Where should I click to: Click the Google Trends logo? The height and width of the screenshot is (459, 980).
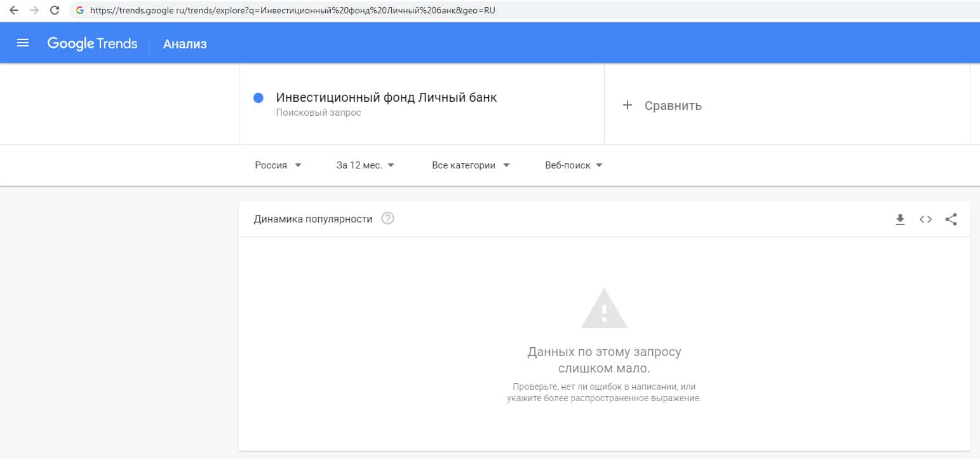(x=93, y=43)
